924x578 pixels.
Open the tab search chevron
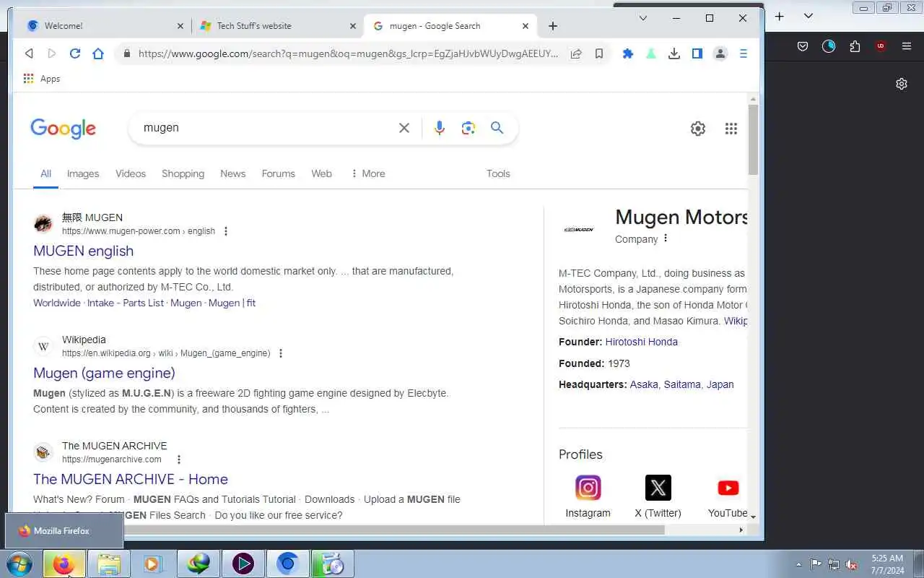[x=642, y=18]
